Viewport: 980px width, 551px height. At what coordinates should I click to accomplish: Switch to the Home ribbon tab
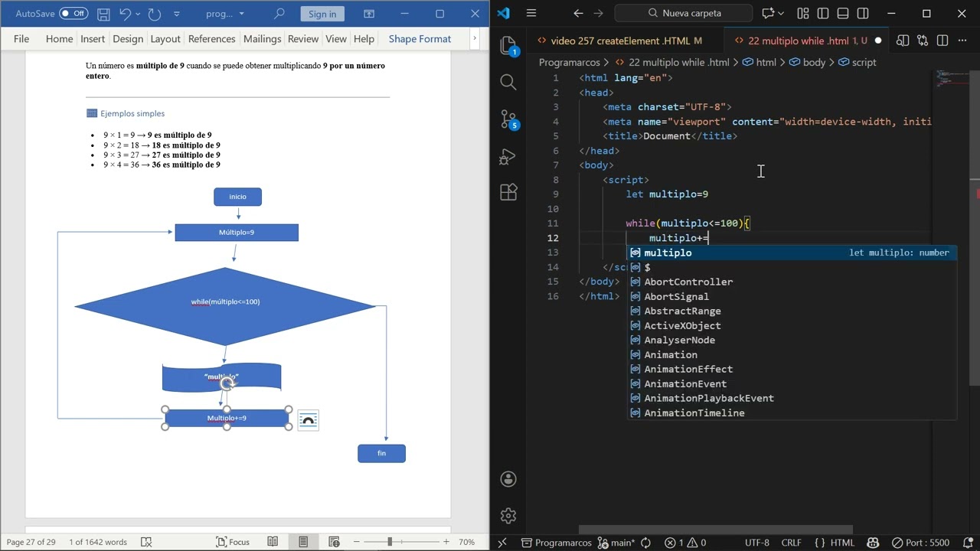[x=59, y=39]
